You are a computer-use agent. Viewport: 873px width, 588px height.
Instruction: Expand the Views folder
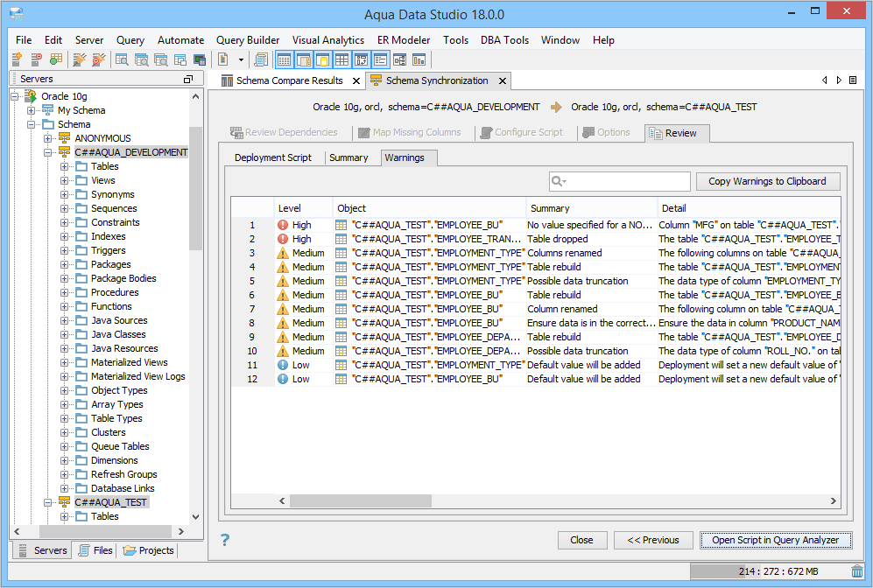(65, 180)
